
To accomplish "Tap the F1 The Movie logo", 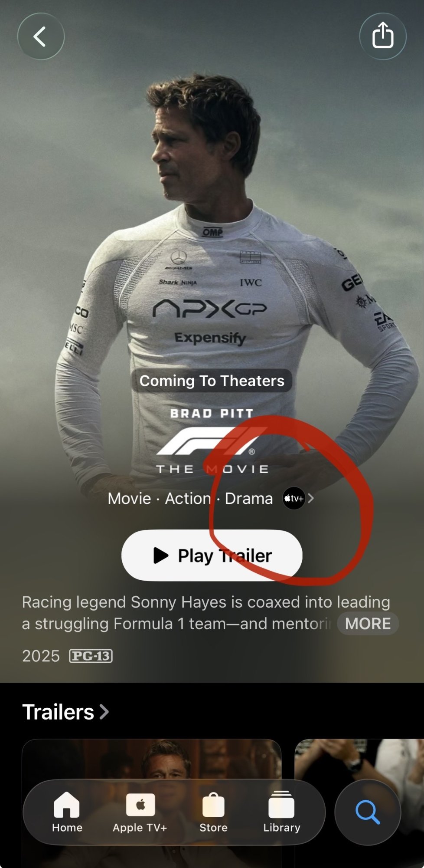I will click(212, 441).
